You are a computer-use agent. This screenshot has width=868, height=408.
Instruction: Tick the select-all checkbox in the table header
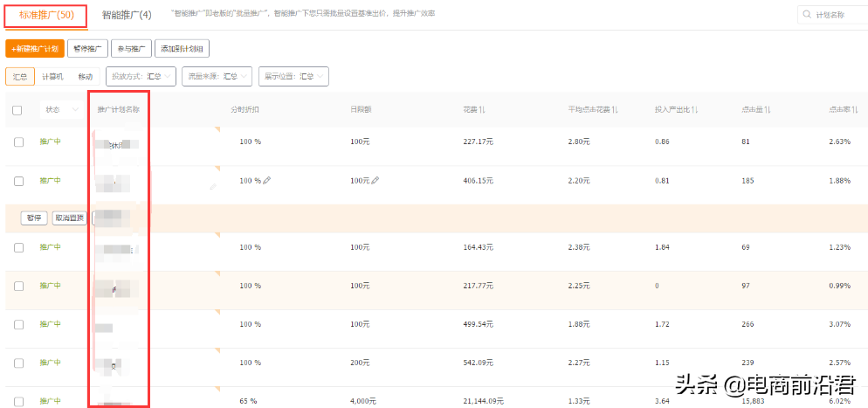17,110
